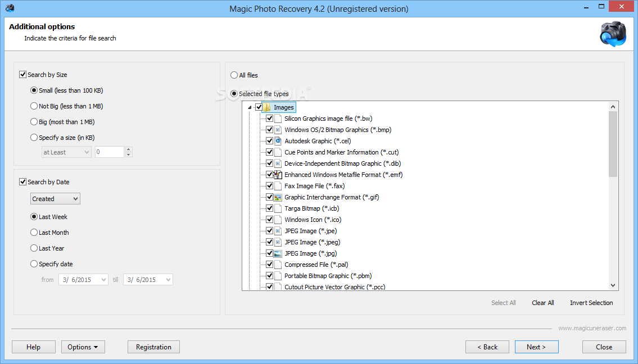Click the Help button
The width and height of the screenshot is (638, 364).
click(x=33, y=347)
